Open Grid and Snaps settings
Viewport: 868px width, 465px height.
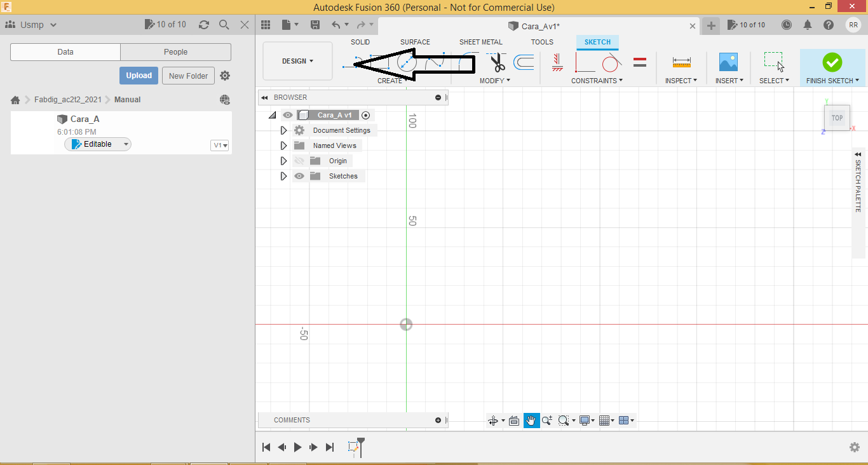[x=606, y=421]
